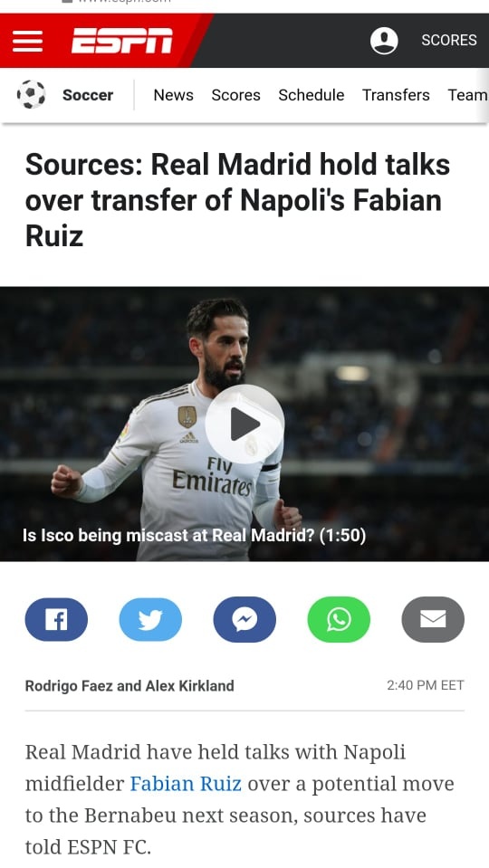Select the News tab
Viewport: 489px width, 868px height.
(x=173, y=95)
